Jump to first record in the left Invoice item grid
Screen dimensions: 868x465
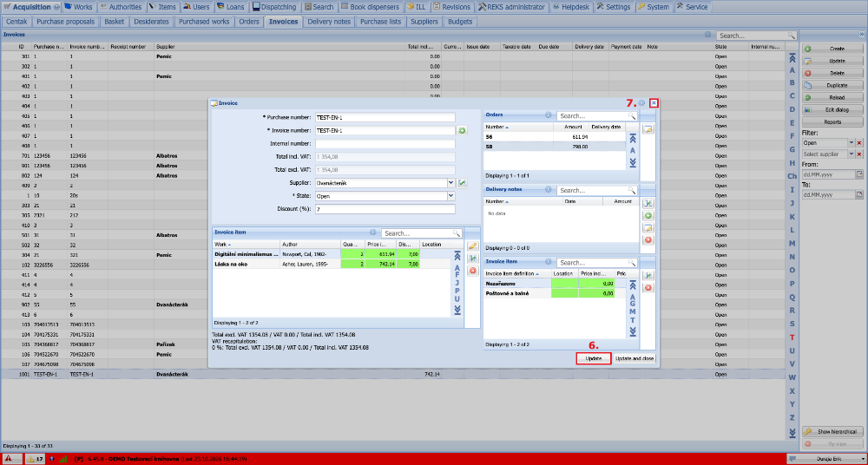coord(457,256)
